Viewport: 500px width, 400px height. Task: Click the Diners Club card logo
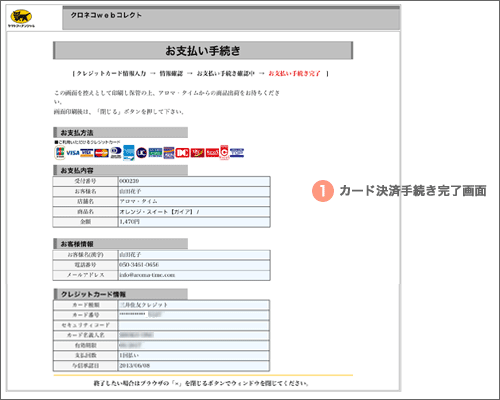[x=116, y=152]
